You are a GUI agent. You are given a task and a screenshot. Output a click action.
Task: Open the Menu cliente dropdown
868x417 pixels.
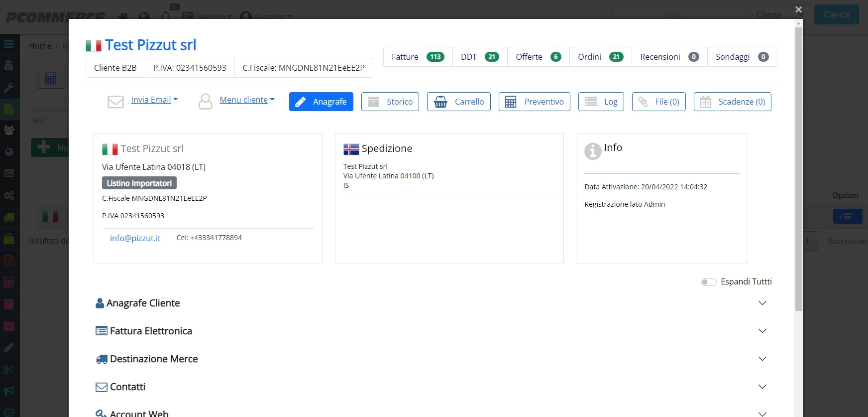[x=247, y=100]
